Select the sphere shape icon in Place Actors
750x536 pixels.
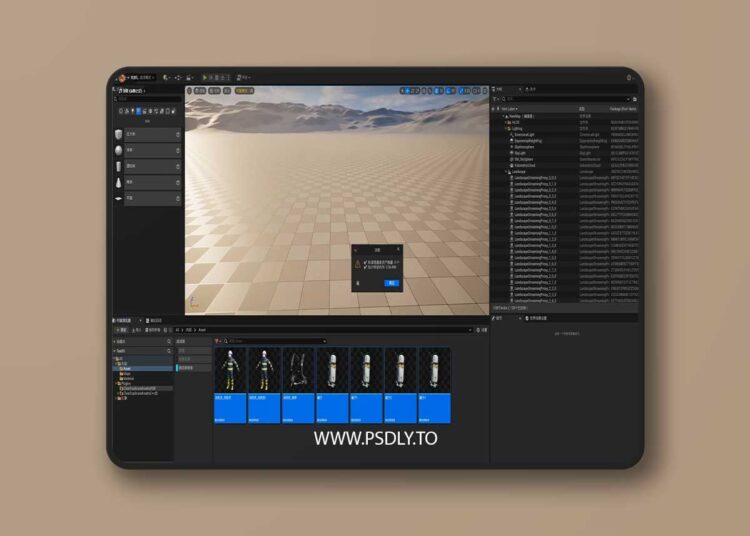click(119, 149)
